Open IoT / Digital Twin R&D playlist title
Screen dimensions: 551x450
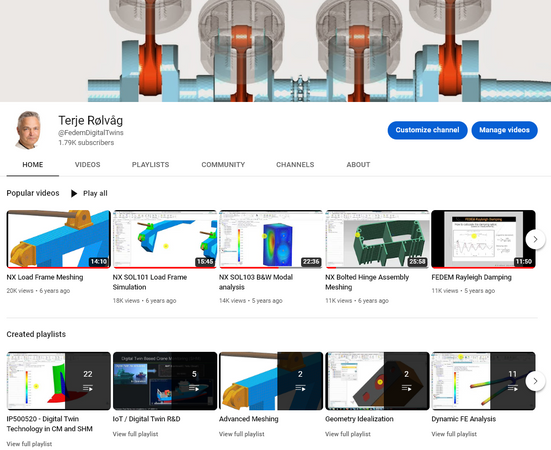click(x=147, y=419)
